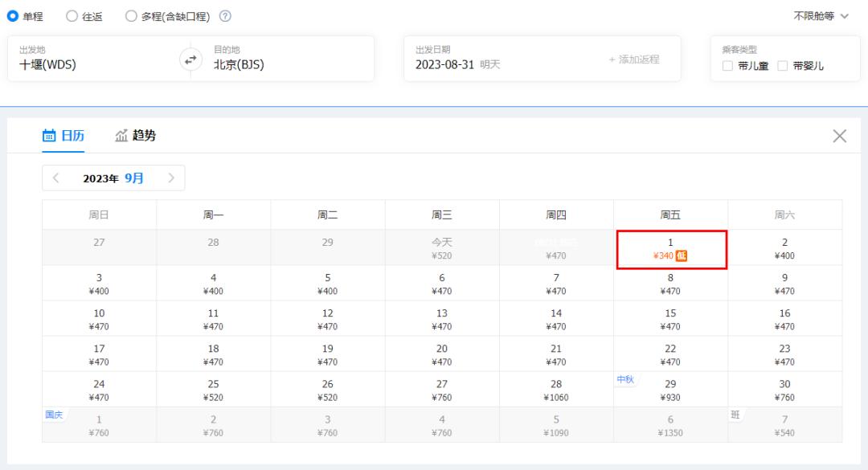Click 添加返程 to add return trip
868x470 pixels.
click(633, 59)
